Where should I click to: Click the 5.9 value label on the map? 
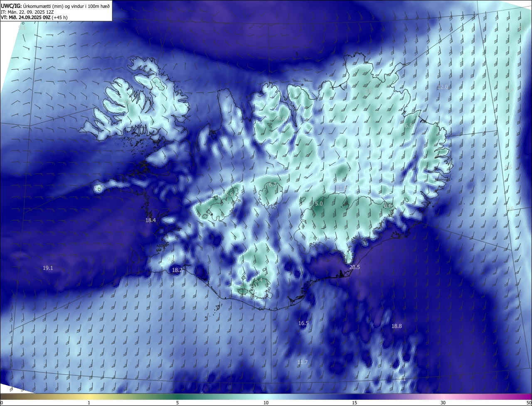tap(229, 195)
